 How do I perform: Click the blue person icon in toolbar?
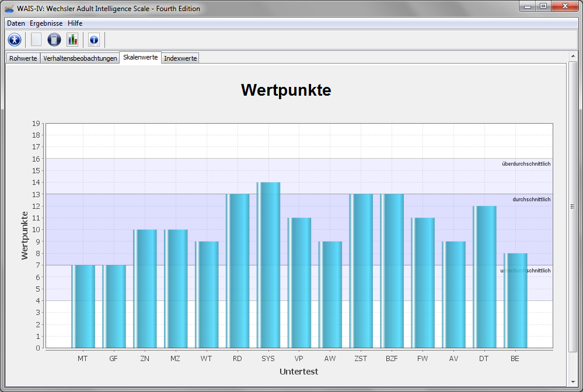point(15,40)
